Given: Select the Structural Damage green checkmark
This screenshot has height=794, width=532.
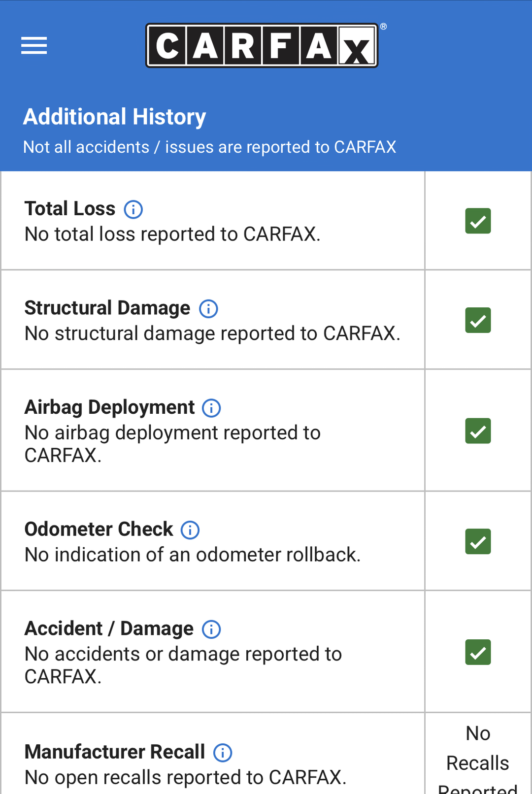Looking at the screenshot, I should click(478, 320).
